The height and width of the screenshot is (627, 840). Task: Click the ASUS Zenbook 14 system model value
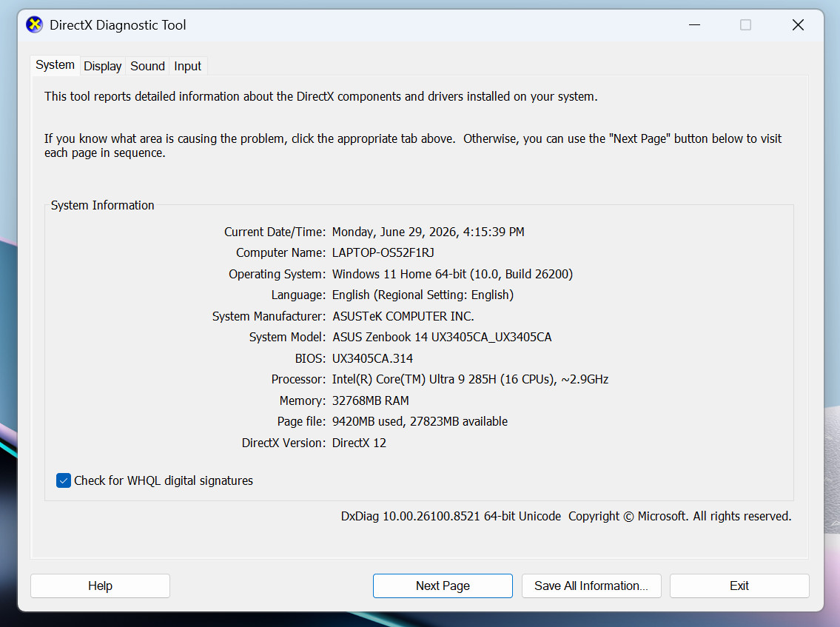coord(442,337)
